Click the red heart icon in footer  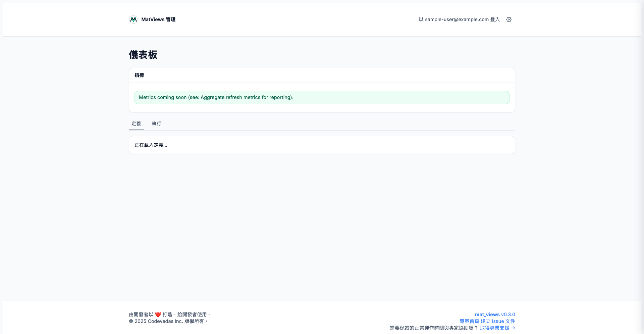[158, 315]
